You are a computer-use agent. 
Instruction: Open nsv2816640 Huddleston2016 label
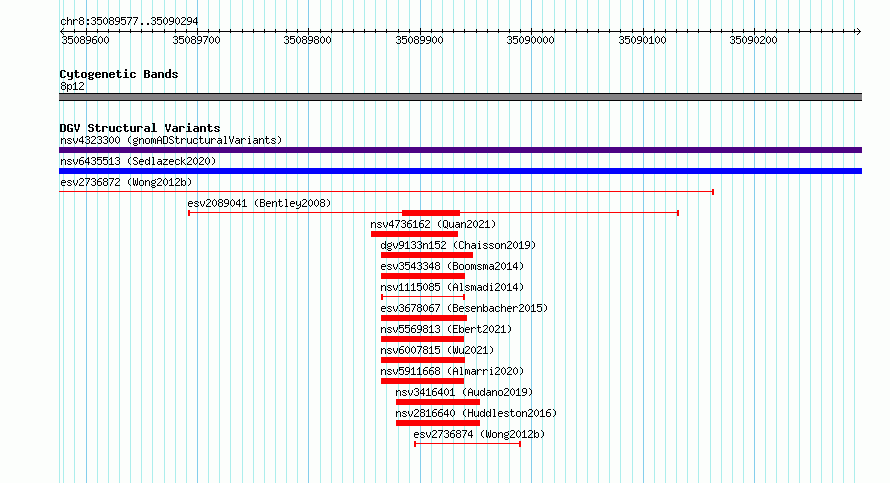point(476,413)
